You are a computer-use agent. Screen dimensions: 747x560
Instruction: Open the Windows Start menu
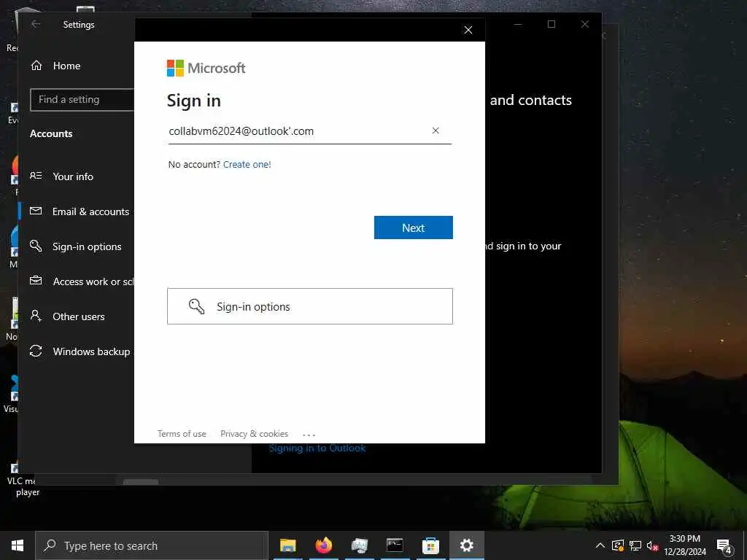coord(18,545)
